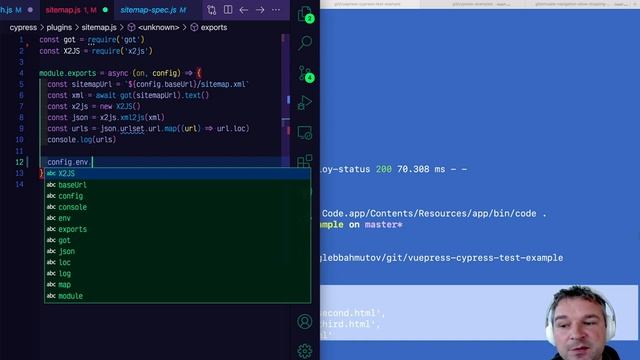The width and height of the screenshot is (640, 360).
Task: Open the Source Control view icon
Action: pos(305,73)
